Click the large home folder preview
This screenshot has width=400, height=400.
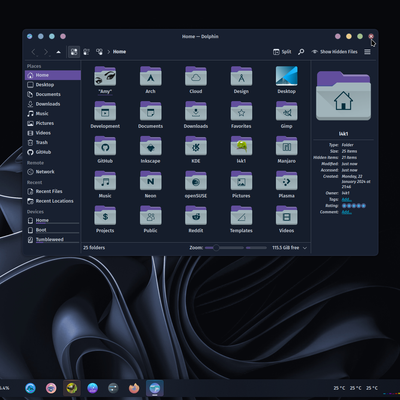(343, 96)
